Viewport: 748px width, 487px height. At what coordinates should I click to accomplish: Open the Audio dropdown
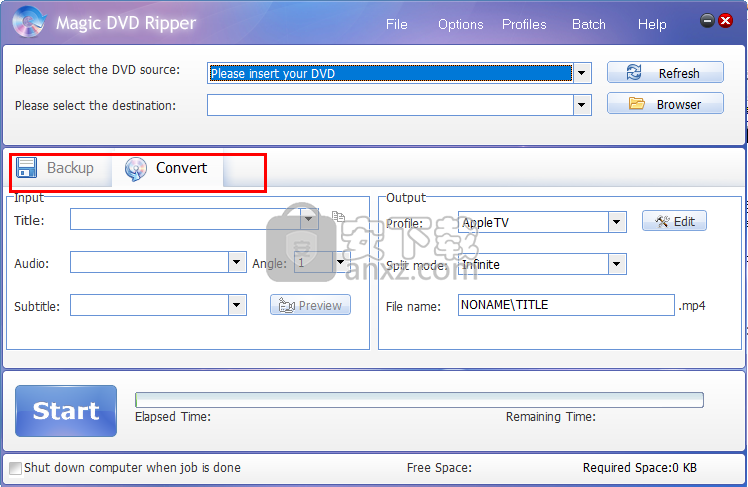237,262
